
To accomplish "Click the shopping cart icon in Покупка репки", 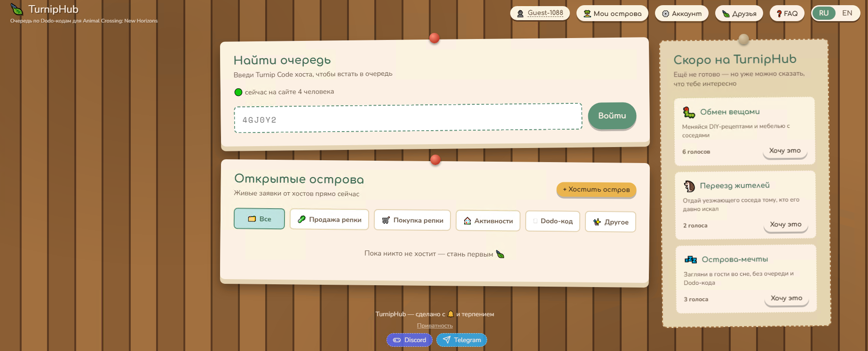I will point(386,220).
